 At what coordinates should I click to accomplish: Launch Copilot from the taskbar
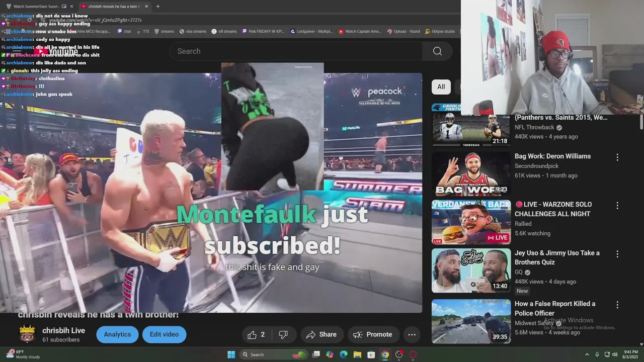pyautogui.click(x=330, y=354)
